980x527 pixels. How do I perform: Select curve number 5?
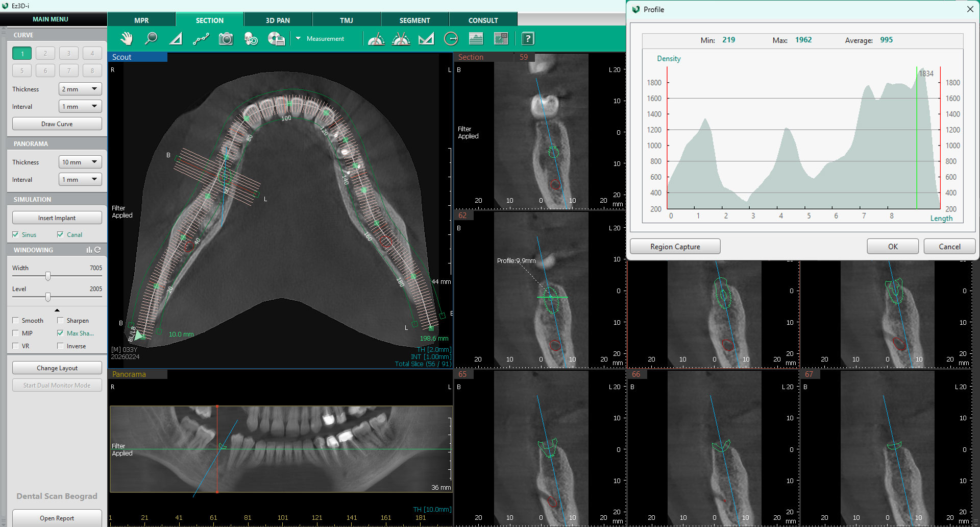point(22,70)
